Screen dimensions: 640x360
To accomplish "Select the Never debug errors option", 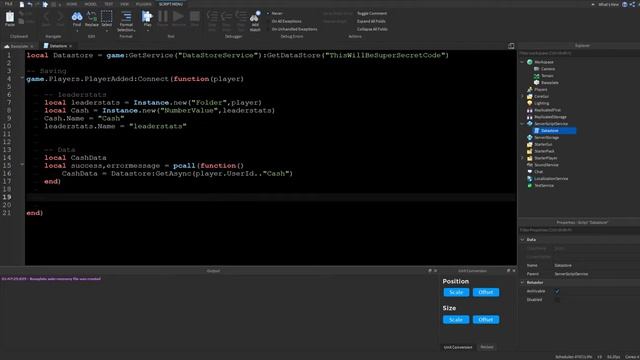I will [275, 13].
